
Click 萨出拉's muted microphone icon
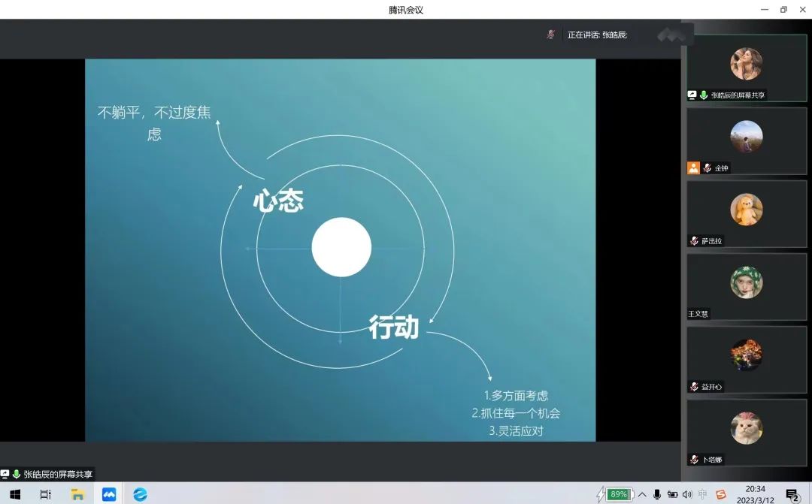(694, 241)
